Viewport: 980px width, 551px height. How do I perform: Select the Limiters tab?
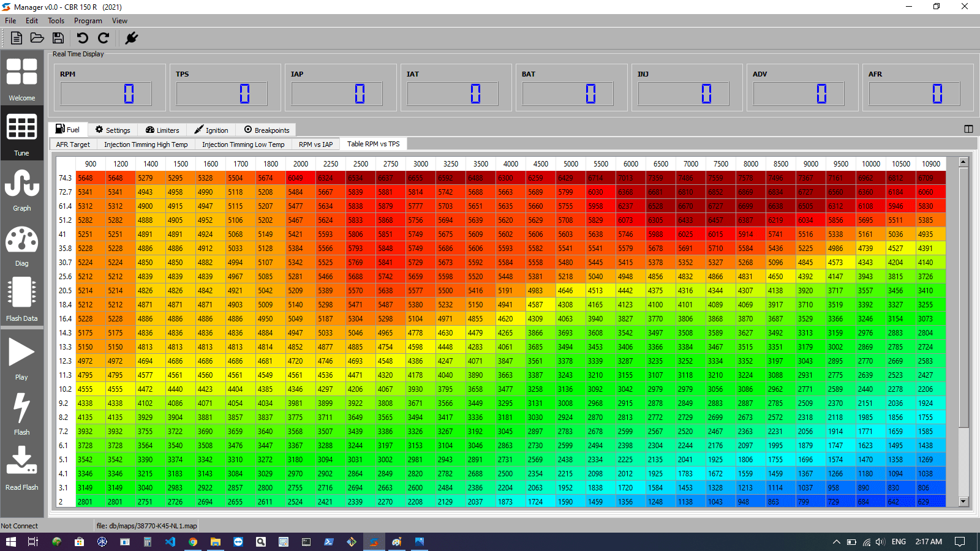[x=162, y=129]
